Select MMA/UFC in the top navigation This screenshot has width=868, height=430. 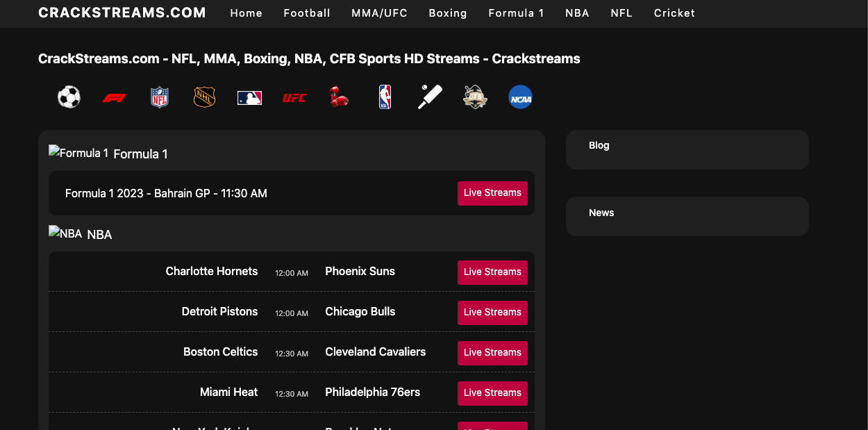pyautogui.click(x=379, y=13)
